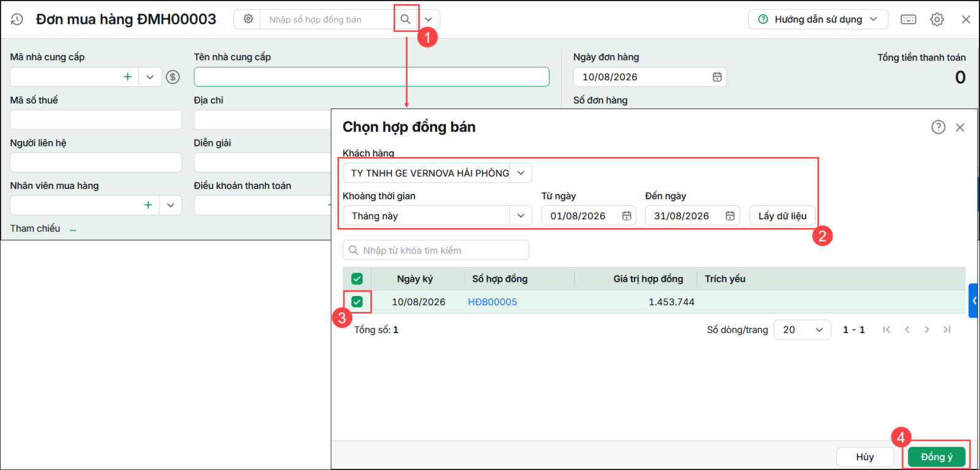
Task: Go to next page icon in pagination
Action: (927, 330)
